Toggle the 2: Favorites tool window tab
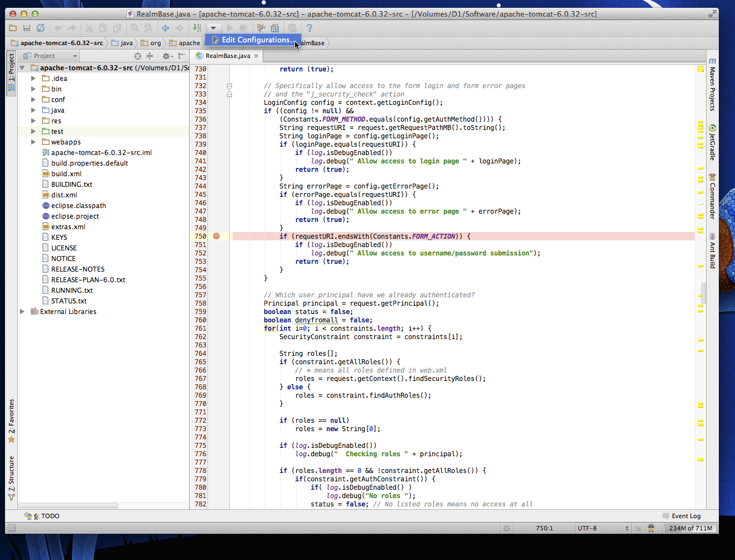This screenshot has width=735, height=560. 11,421
